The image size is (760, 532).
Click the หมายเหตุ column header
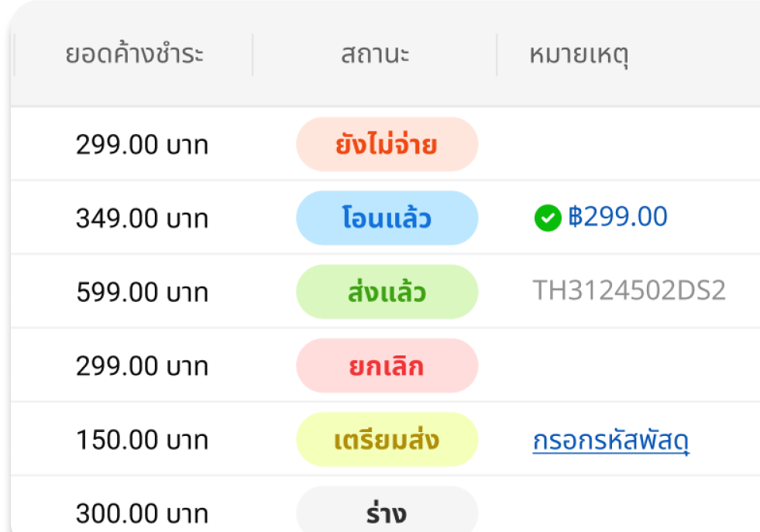[x=579, y=55]
